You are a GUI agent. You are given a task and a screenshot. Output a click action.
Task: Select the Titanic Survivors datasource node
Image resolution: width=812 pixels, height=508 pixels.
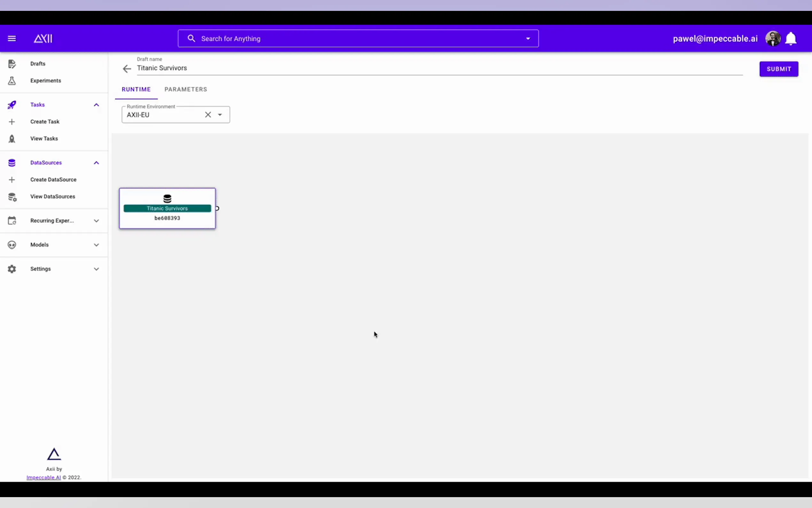point(167,208)
